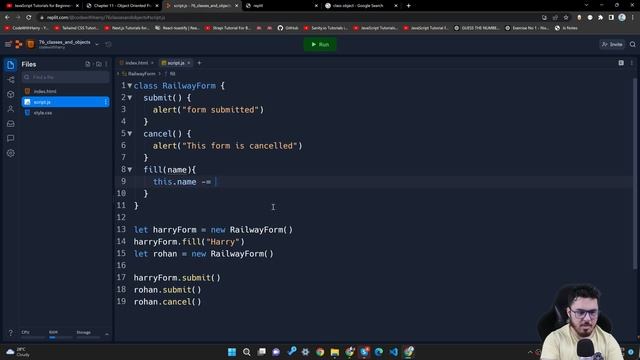The width and height of the screenshot is (640, 360).
Task: Open style.css in the file tree
Action: pos(65,113)
